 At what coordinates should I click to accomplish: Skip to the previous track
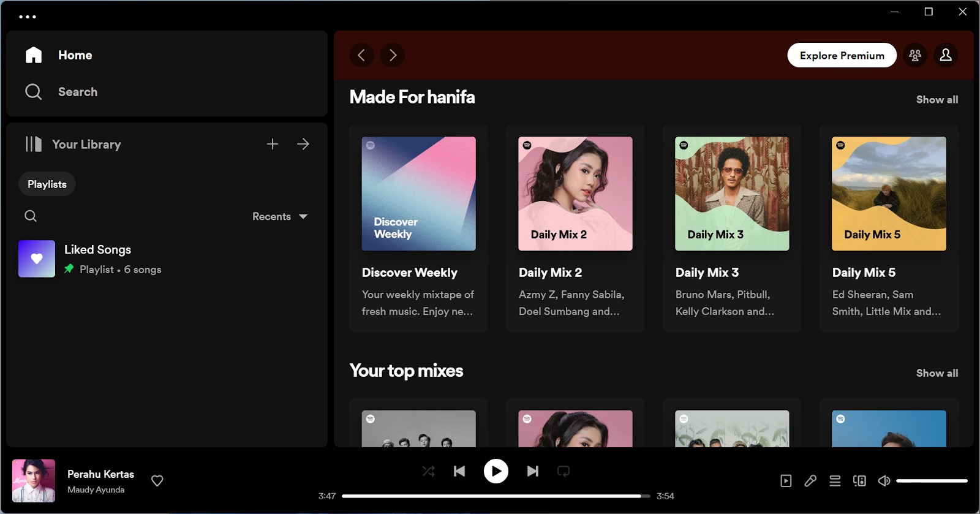[x=459, y=471]
